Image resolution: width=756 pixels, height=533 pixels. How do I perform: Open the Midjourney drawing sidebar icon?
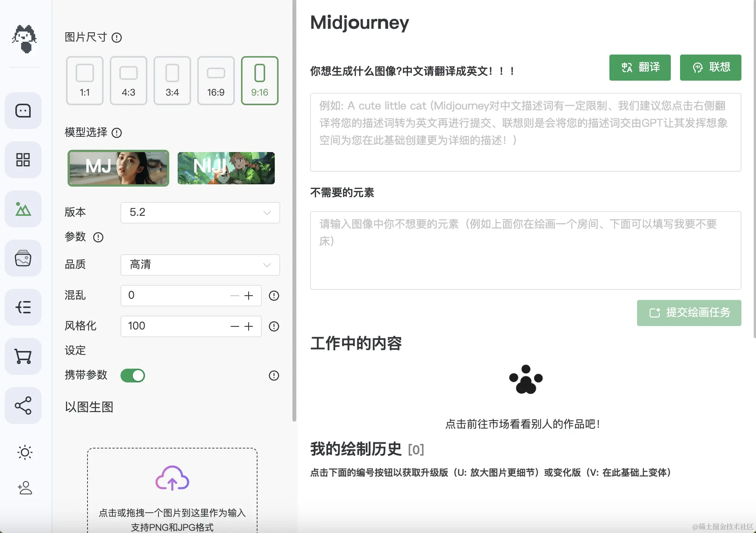(x=23, y=209)
